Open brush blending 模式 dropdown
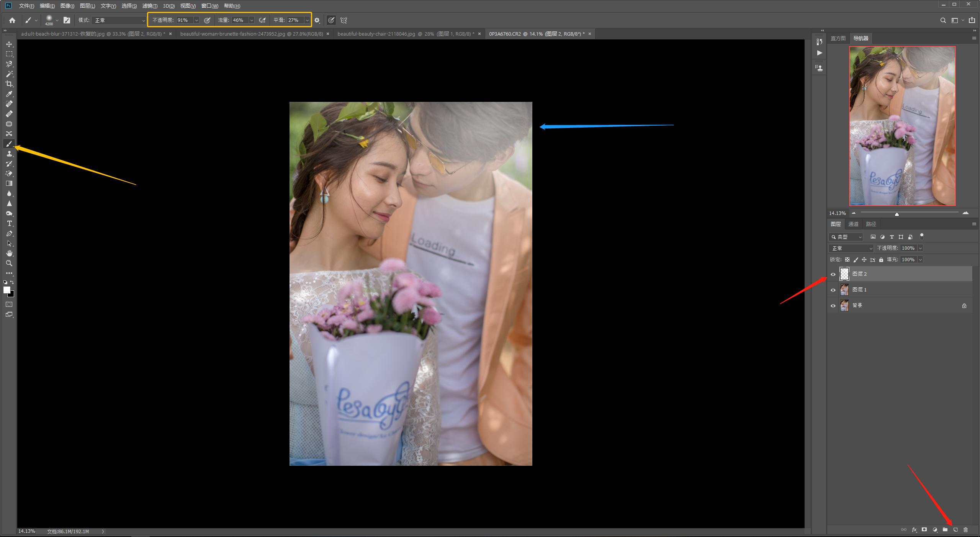This screenshot has width=980, height=537. click(x=119, y=20)
